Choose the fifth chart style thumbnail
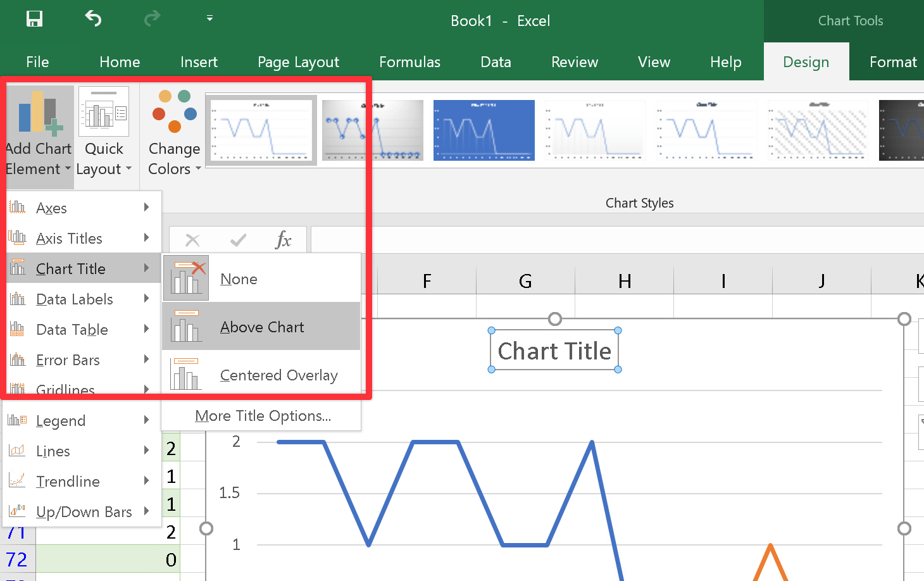 [x=707, y=130]
